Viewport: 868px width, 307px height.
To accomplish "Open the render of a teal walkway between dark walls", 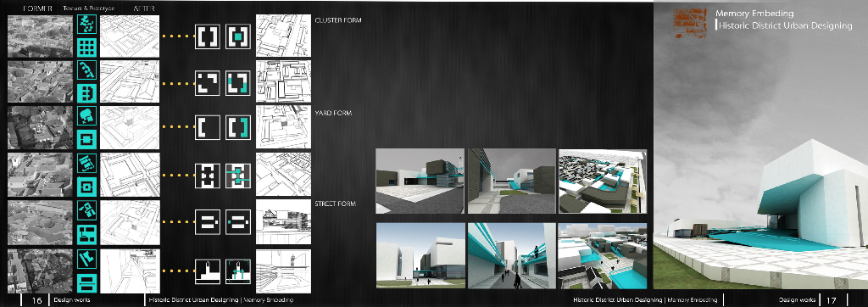I will [511, 181].
